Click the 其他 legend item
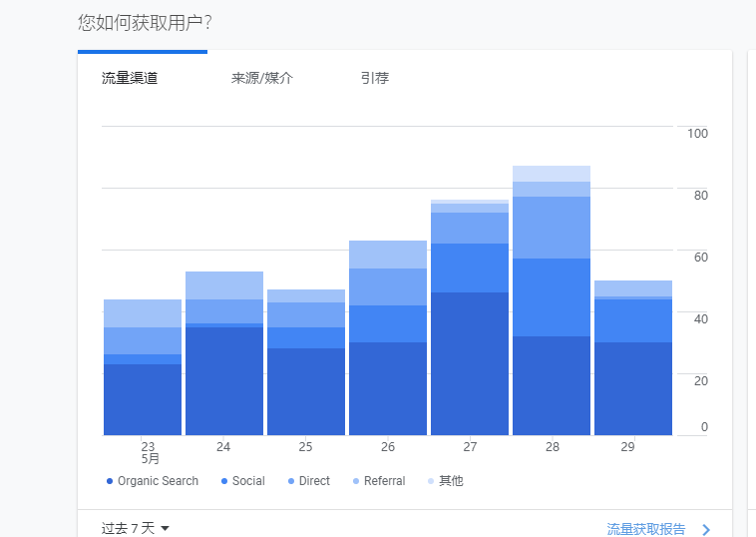756x537 pixels. point(446,481)
